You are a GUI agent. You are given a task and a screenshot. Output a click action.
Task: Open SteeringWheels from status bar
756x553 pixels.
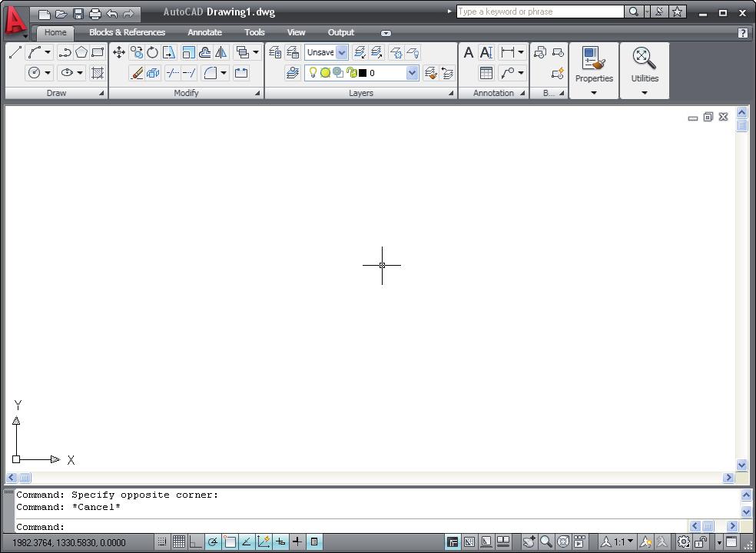pyautogui.click(x=562, y=542)
